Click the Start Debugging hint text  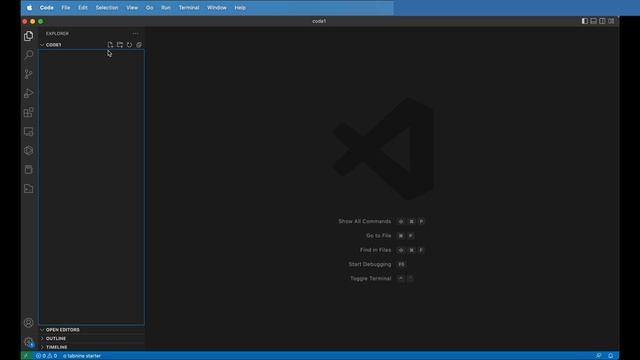tap(369, 264)
